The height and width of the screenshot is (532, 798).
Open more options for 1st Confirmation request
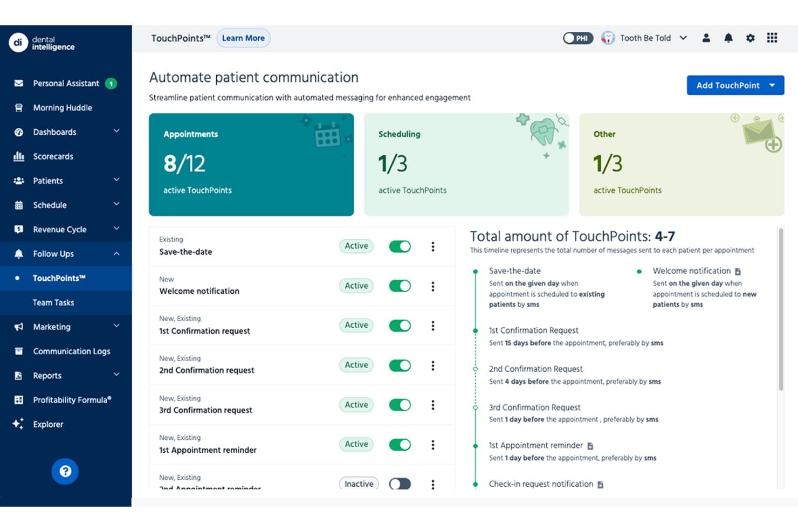[432, 326]
